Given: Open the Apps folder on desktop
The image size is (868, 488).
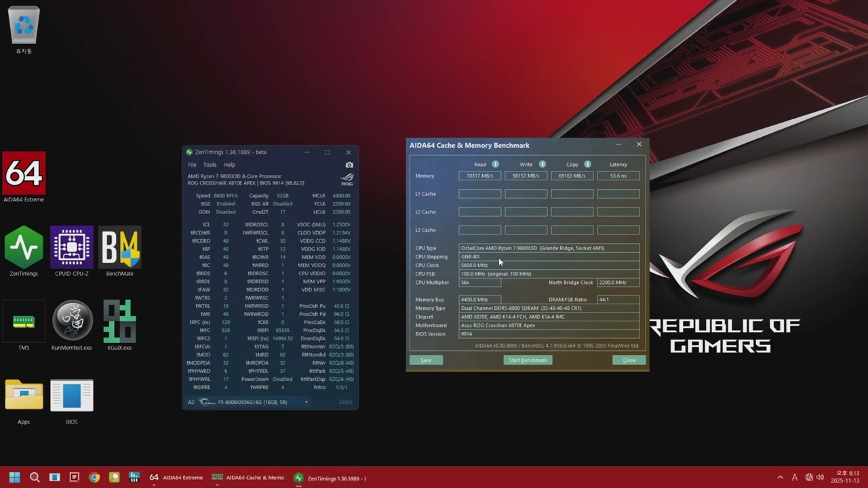Looking at the screenshot, I should [24, 401].
